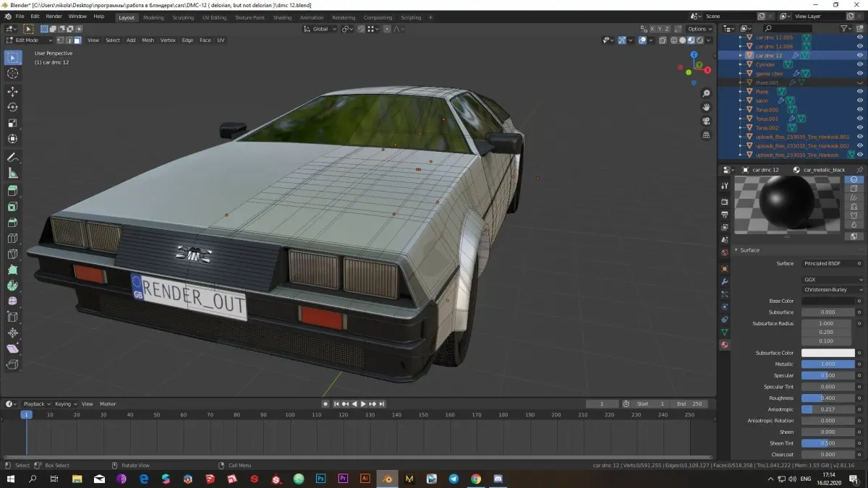The image size is (868, 488).
Task: Open the Object Data properties tab
Action: 724,332
